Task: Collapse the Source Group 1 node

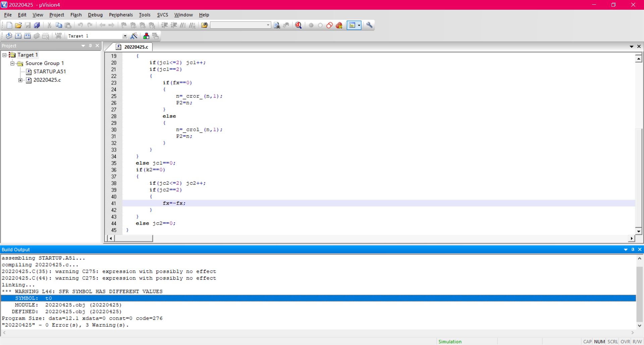Action: 12,63
